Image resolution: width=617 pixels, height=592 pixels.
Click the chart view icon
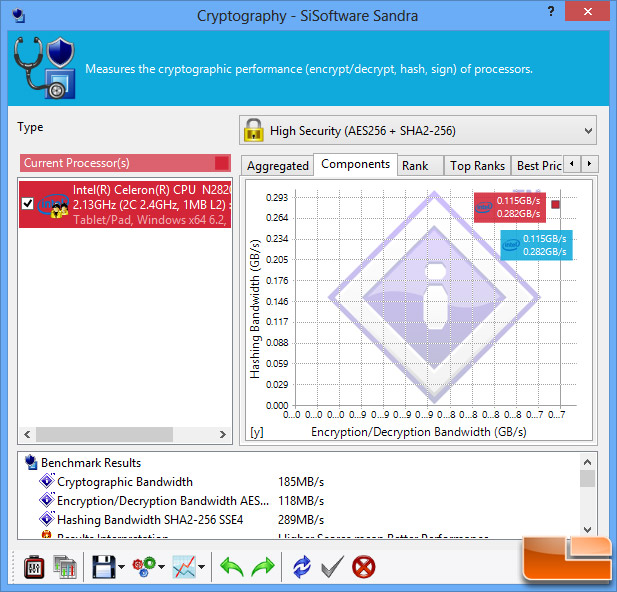click(184, 567)
